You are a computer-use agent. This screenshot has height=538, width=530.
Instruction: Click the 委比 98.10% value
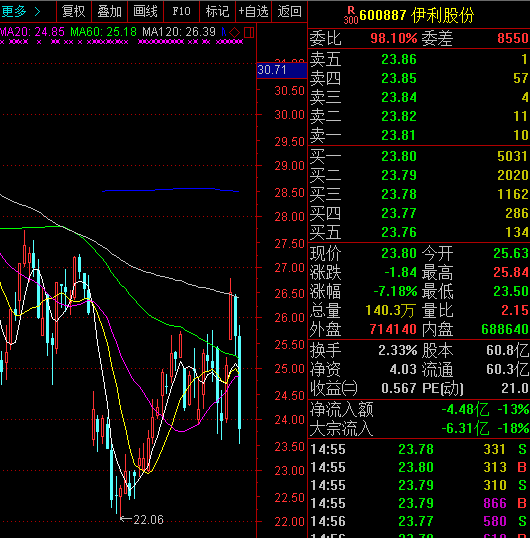click(x=393, y=38)
